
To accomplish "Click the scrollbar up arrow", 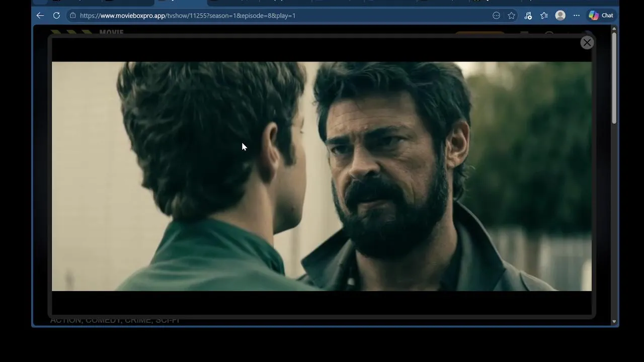I will (x=614, y=29).
